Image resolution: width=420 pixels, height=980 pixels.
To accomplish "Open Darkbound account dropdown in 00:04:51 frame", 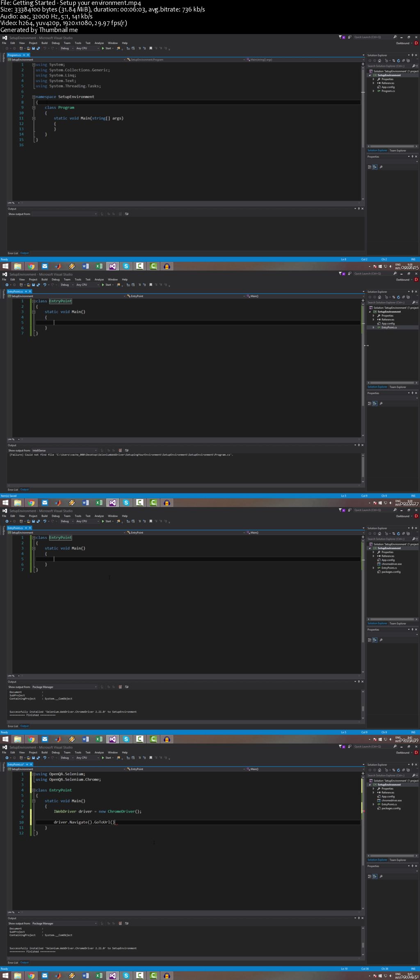I will pos(404,753).
